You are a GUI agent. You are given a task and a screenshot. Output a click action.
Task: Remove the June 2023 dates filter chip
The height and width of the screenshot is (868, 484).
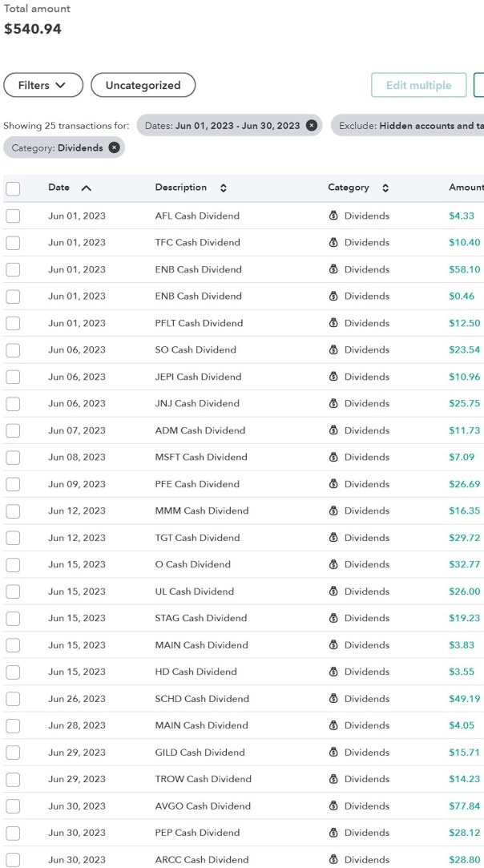(312, 126)
